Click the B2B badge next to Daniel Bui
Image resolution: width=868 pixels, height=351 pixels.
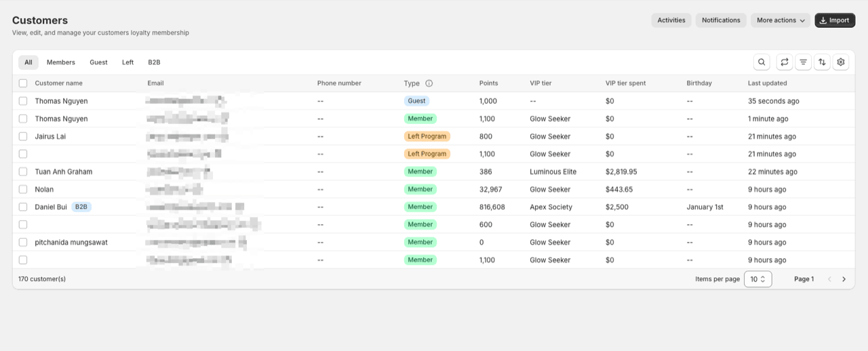tap(81, 207)
